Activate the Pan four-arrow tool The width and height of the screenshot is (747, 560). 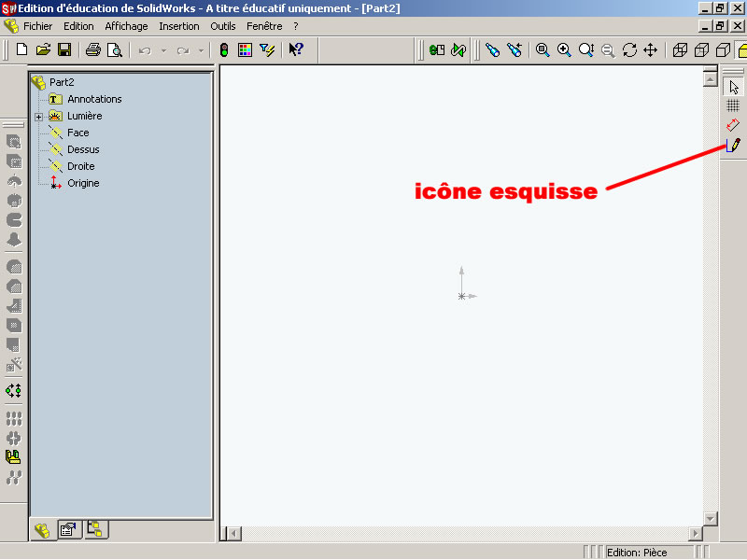(x=651, y=50)
